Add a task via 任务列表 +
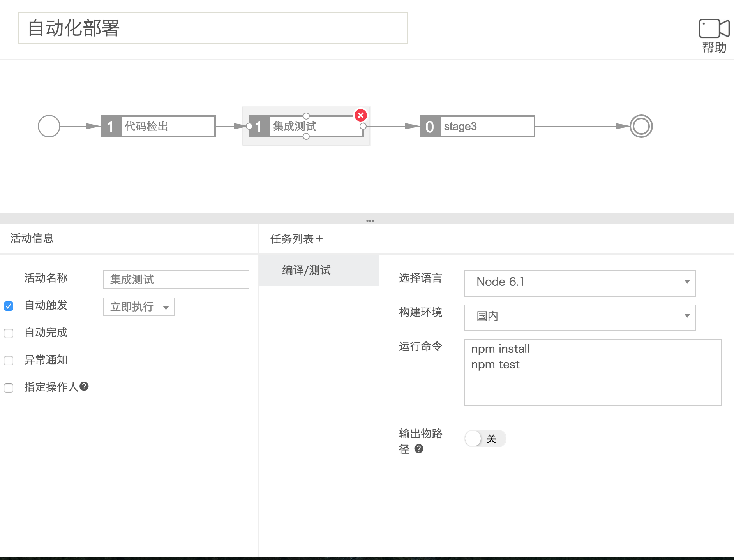This screenshot has width=734, height=560. tap(319, 239)
